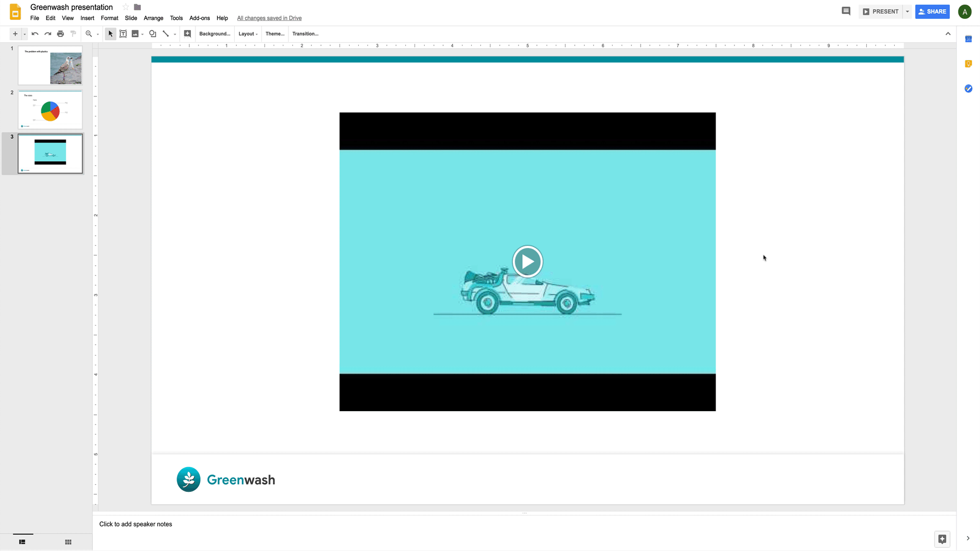Open the View menu
This screenshot has width=980, height=551.
click(68, 18)
